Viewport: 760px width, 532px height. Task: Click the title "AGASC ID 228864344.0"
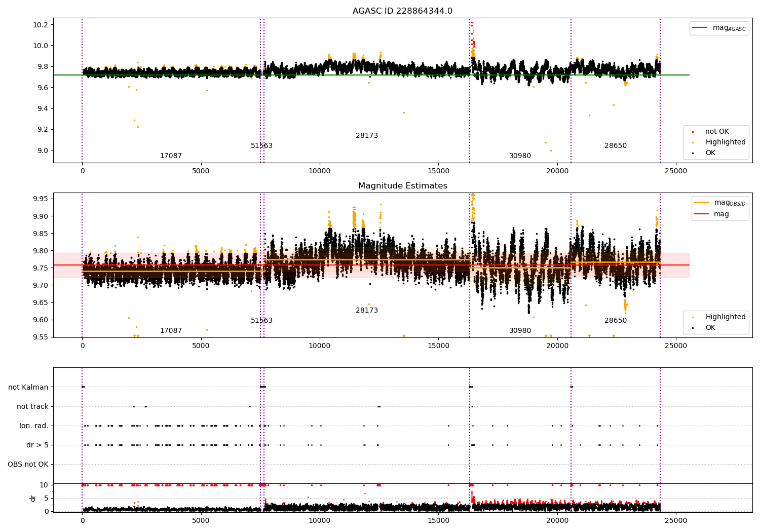(402, 11)
